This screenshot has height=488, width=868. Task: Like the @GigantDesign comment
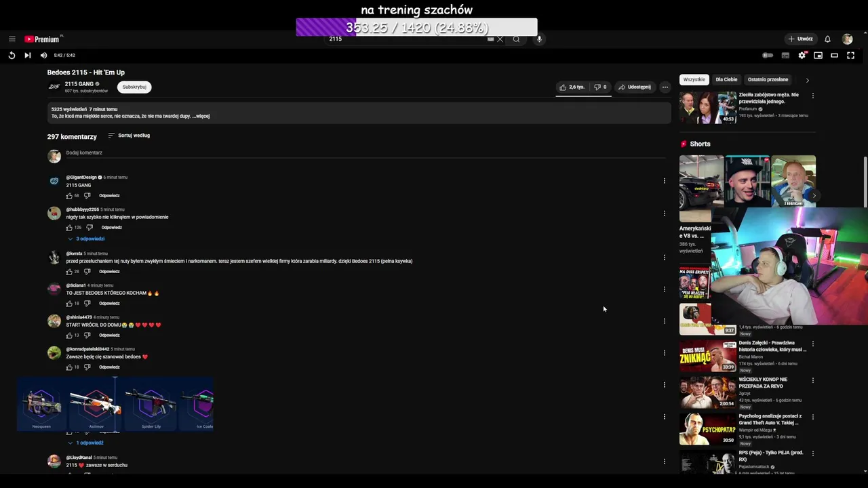click(x=69, y=196)
